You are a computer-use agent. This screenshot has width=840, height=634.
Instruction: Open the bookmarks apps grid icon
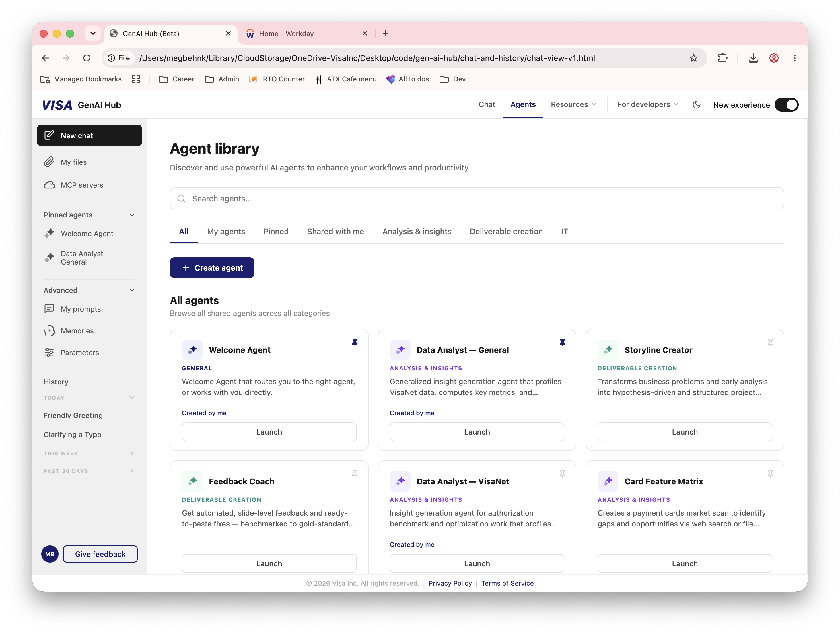coord(136,79)
